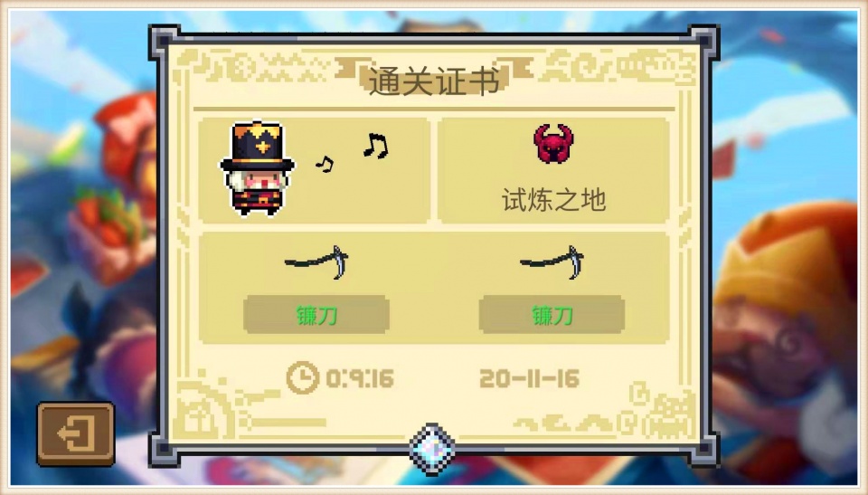Click the 通关证书 title banner
The width and height of the screenshot is (868, 495).
433,81
